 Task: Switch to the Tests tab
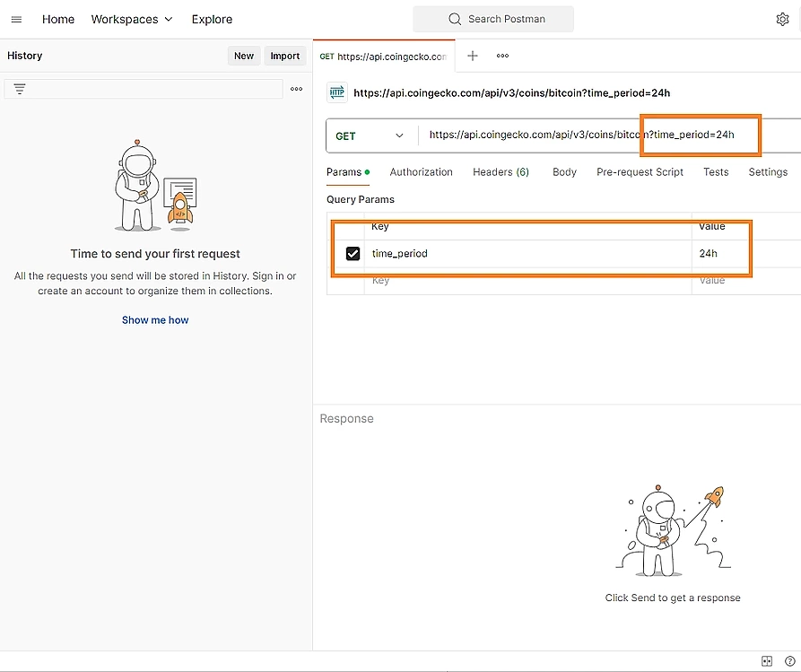(716, 172)
